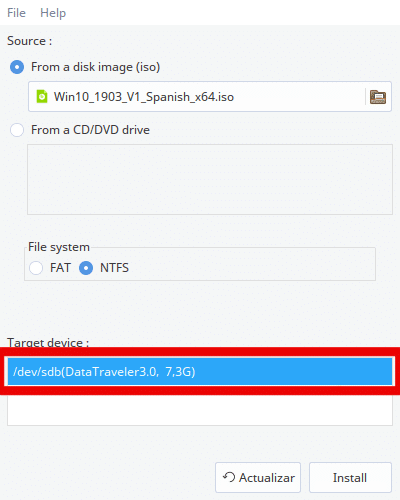Screen dimensions: 400x500
Task: Click the File system group title
Action: coord(59,247)
